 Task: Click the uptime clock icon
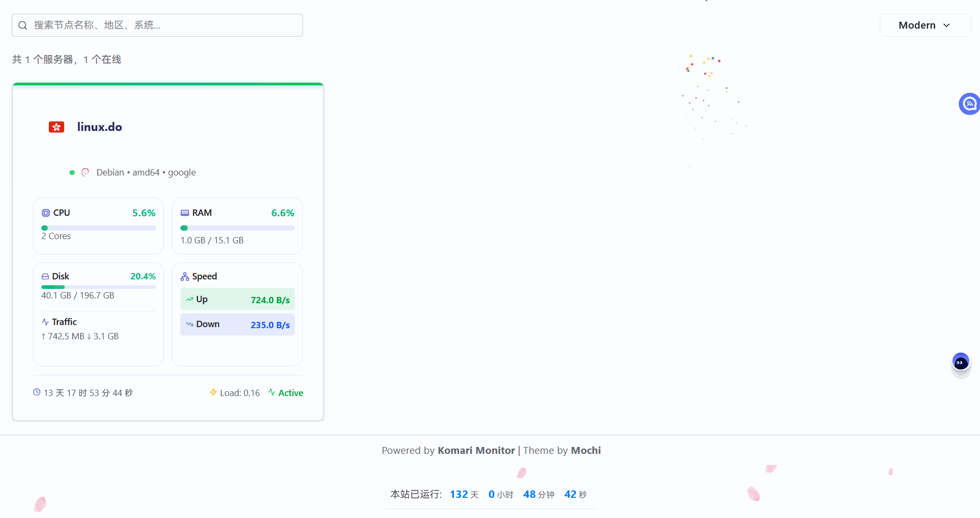tap(37, 392)
